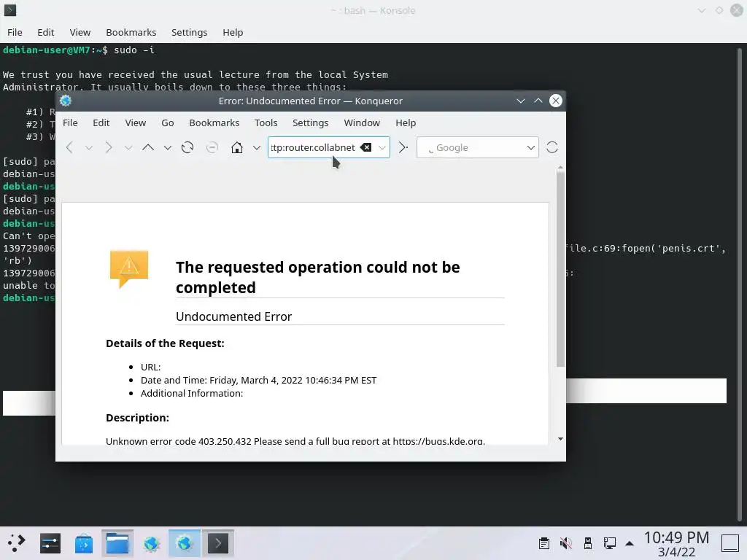Click the 'Date and Time' detail line
747x560 pixels.
click(258, 380)
